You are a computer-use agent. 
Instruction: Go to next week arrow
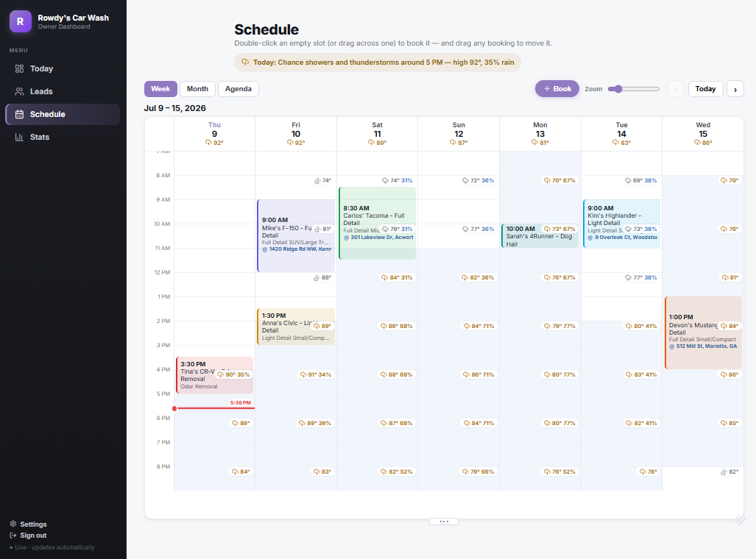pyautogui.click(x=735, y=89)
